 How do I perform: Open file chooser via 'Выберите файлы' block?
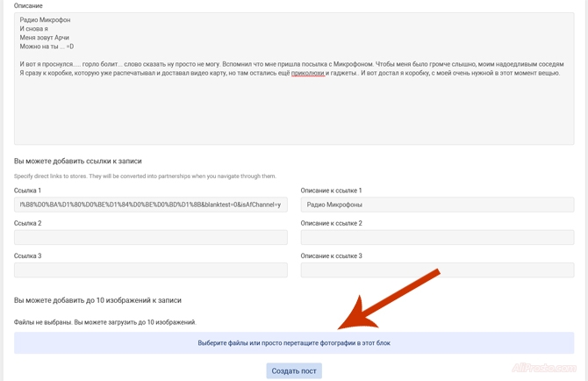pos(294,343)
